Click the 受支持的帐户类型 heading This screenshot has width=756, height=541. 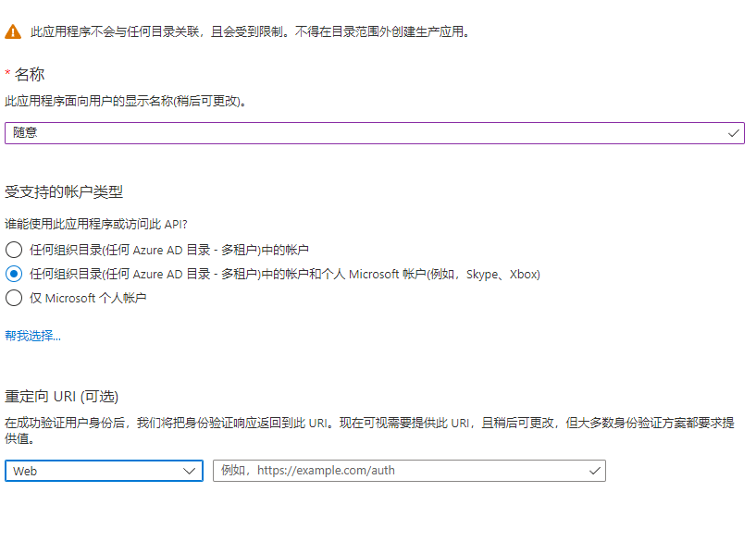coord(64,192)
